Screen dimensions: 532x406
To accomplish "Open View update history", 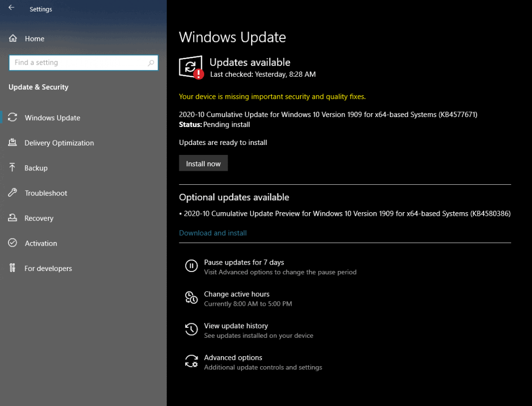I will click(x=236, y=325).
